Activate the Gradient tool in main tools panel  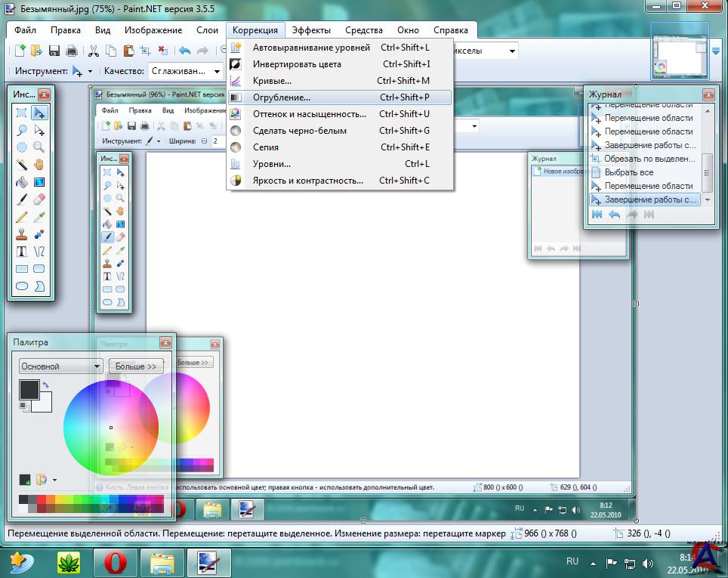(39, 181)
